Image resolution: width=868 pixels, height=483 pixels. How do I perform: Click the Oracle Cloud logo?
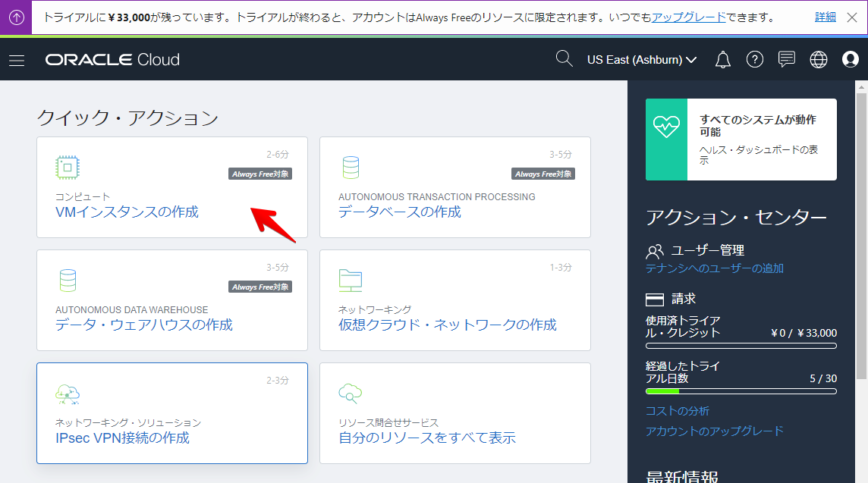point(112,60)
